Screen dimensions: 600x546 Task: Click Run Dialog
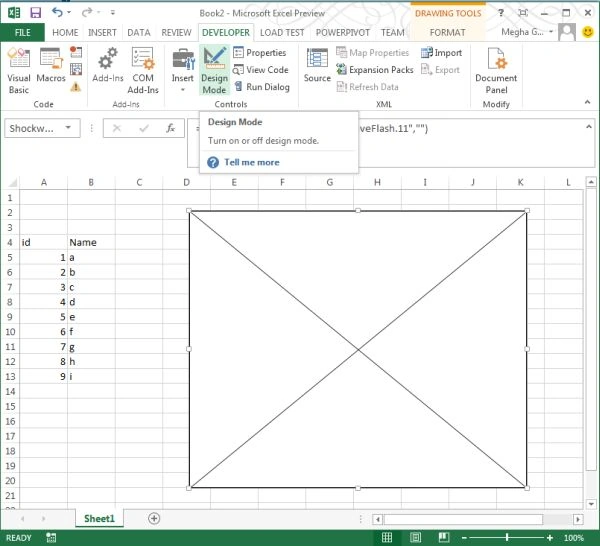(x=262, y=87)
